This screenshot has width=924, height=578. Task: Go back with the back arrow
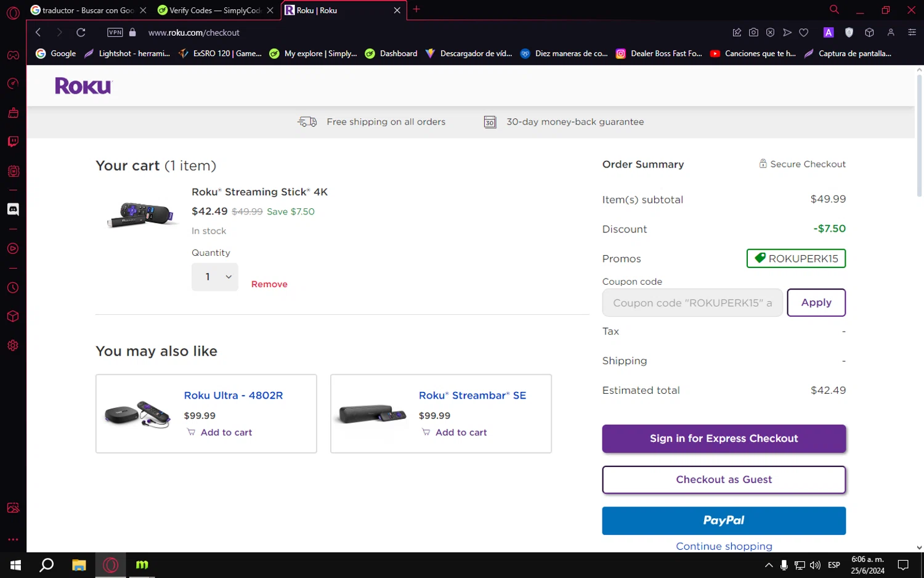38,33
